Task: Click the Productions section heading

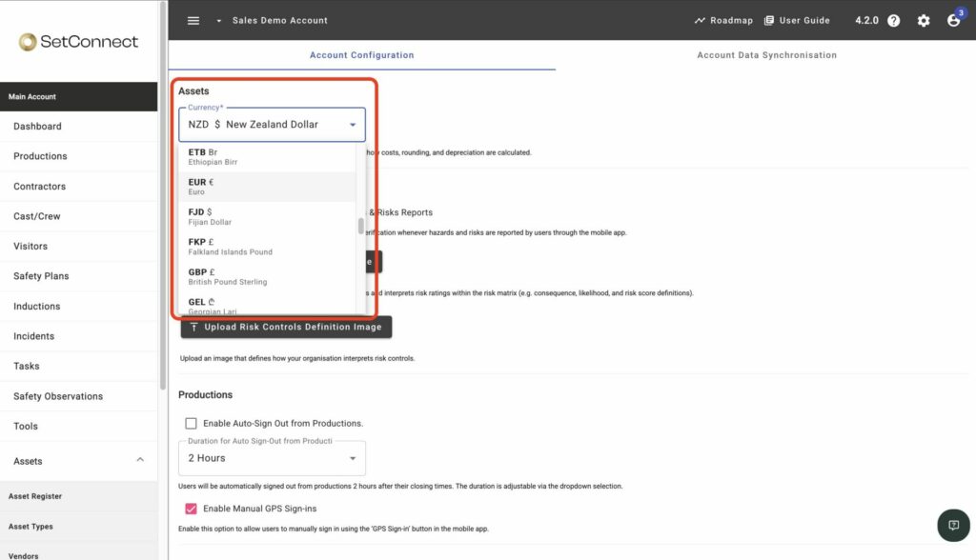Action: coord(206,395)
